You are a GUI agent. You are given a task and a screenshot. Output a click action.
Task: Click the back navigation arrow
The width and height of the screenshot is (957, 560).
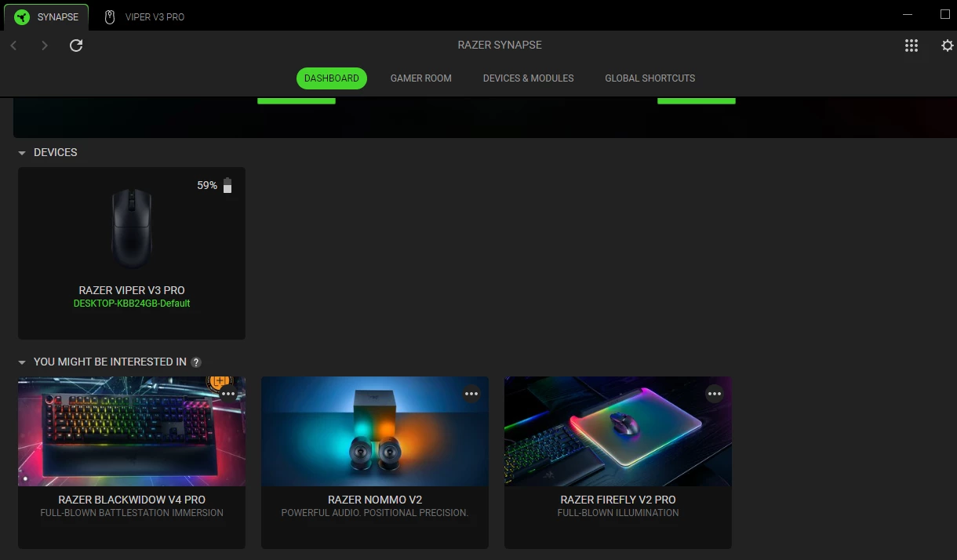click(13, 45)
